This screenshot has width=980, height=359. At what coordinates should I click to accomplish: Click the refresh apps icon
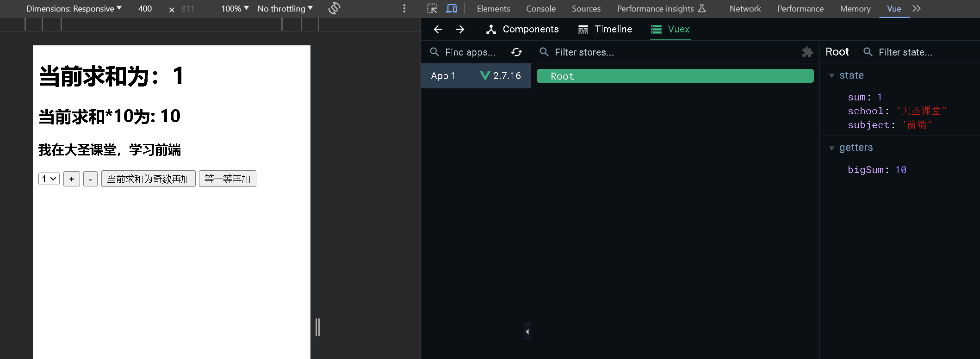coord(517,52)
